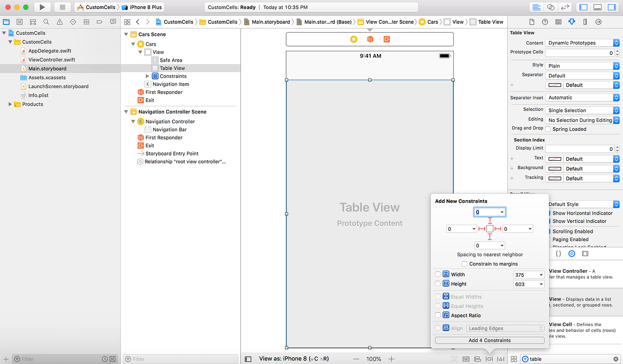
Task: Run the CustomCells project
Action: click(42, 7)
